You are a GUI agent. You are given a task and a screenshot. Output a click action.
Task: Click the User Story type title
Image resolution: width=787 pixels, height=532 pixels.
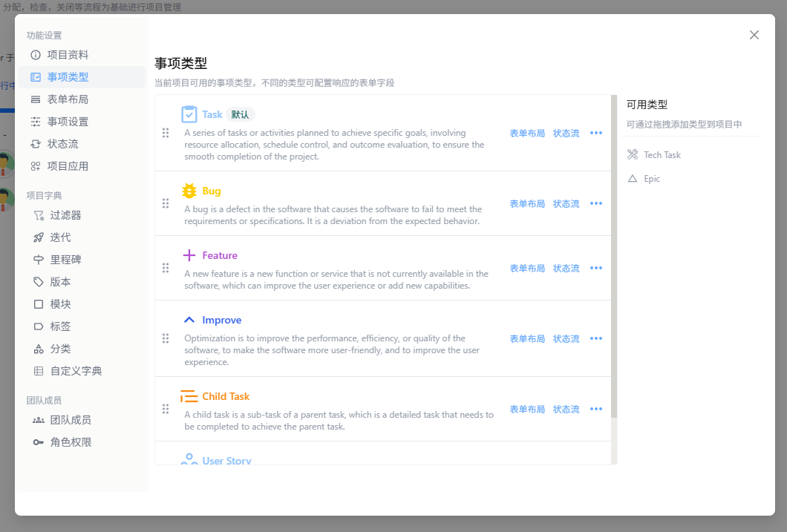point(227,460)
